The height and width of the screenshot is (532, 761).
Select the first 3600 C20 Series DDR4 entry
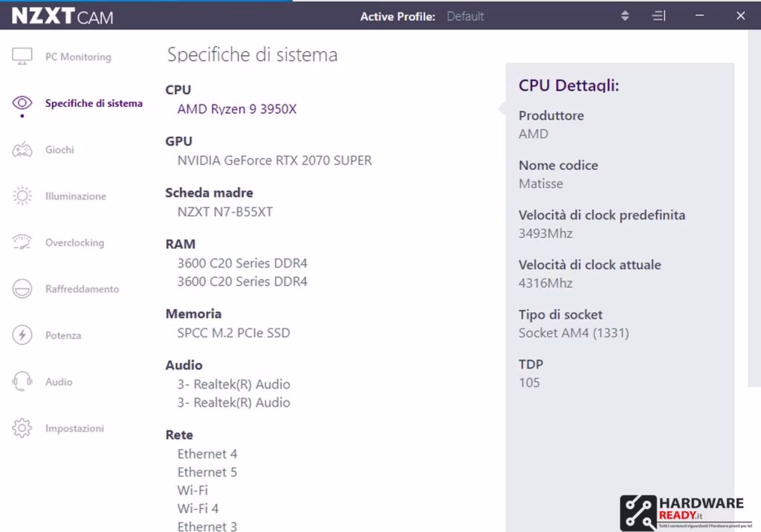[x=242, y=263]
